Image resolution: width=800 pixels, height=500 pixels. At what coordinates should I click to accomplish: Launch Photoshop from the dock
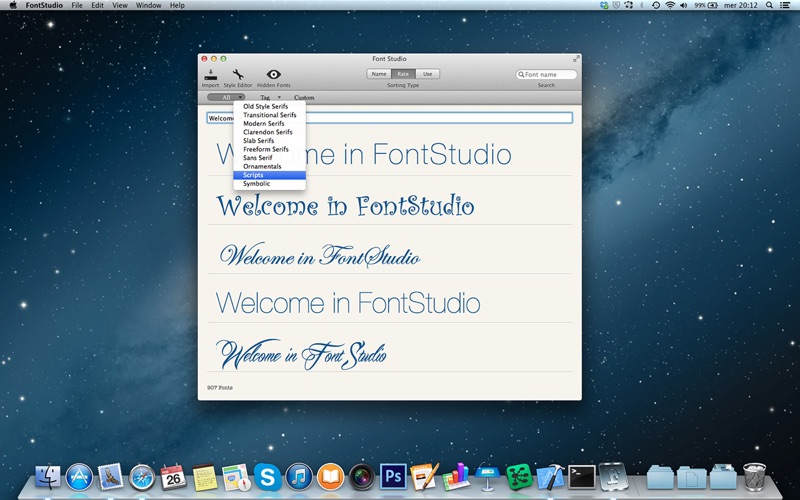pyautogui.click(x=393, y=477)
